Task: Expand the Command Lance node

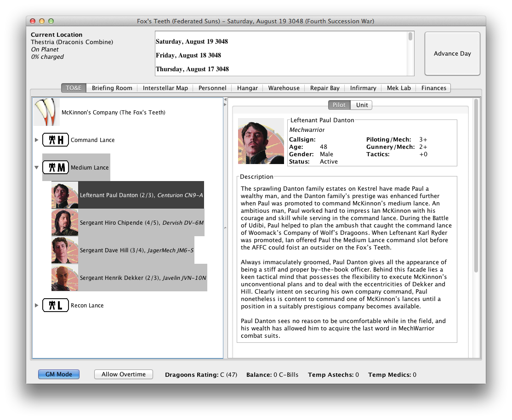Action: coord(37,140)
